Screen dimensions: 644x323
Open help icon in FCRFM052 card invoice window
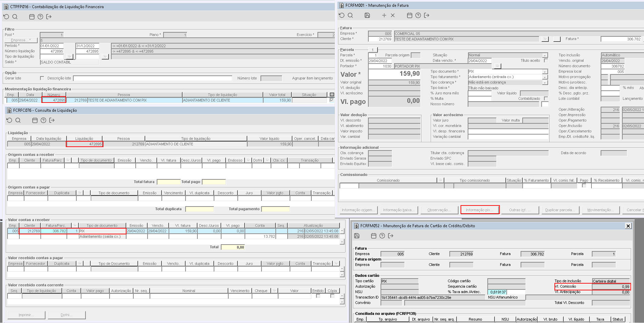[x=382, y=236]
